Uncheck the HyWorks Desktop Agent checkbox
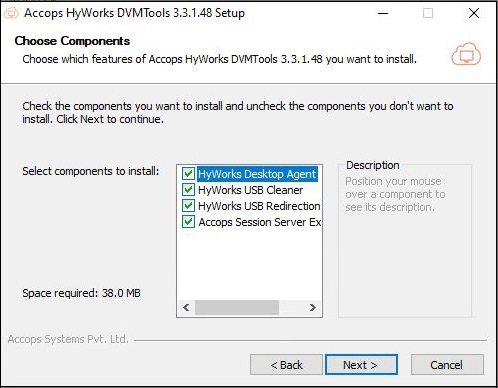 188,174
